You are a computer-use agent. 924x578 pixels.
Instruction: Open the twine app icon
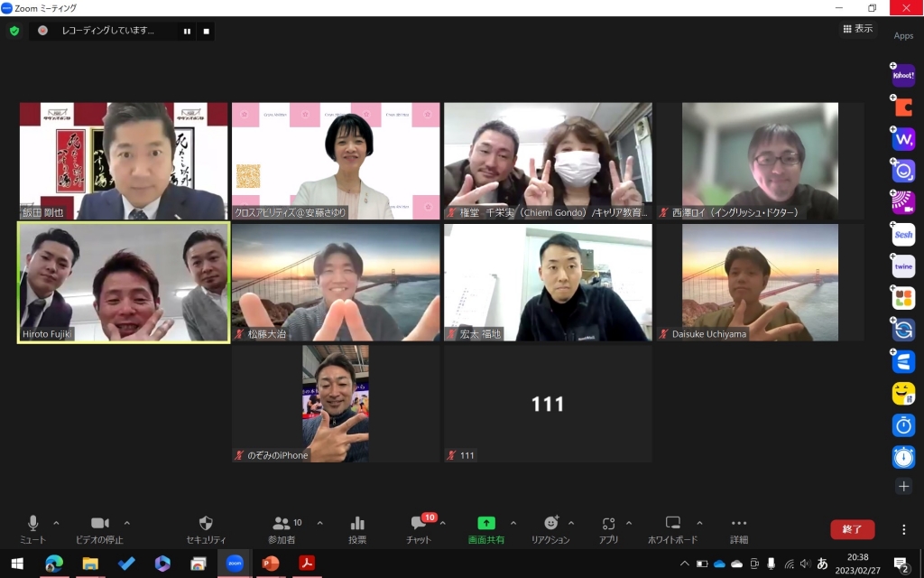pyautogui.click(x=903, y=266)
